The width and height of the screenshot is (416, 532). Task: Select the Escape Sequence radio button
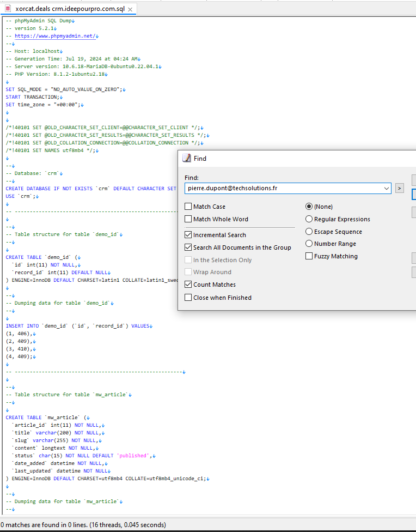point(309,232)
